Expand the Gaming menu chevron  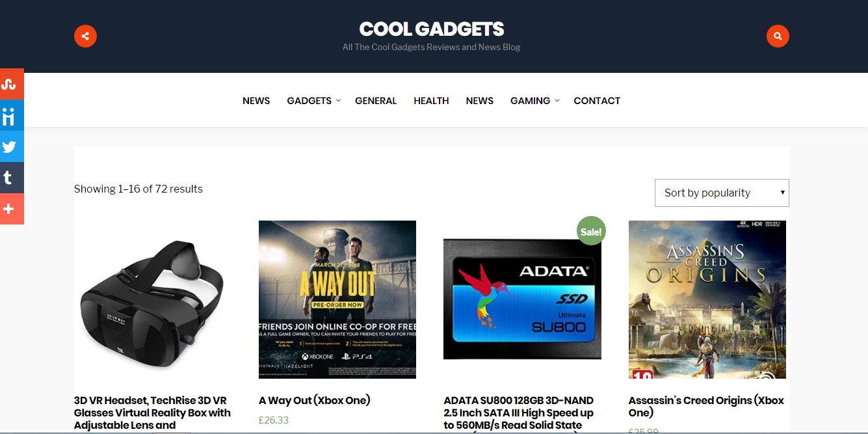[x=557, y=101]
